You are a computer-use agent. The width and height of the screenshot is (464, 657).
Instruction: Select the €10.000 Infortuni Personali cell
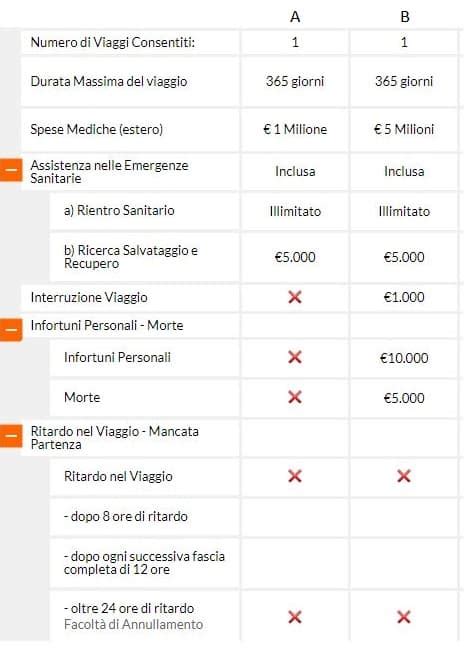click(404, 358)
